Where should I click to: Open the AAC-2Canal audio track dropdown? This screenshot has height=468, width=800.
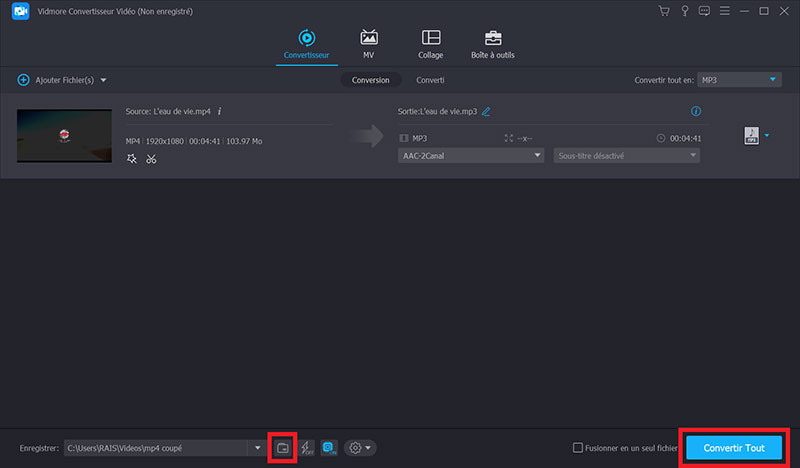click(x=471, y=155)
